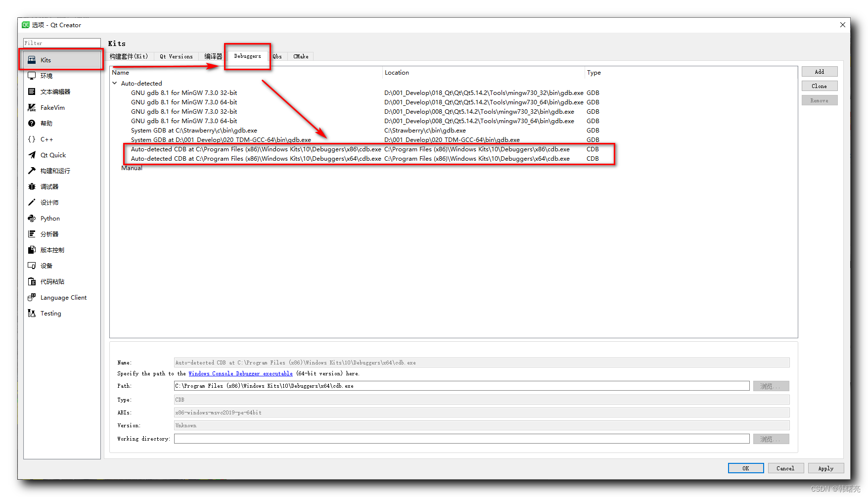Viewport: 868px width, 497px height.
Task: Switch to the Qbs tab
Action: pyautogui.click(x=277, y=56)
